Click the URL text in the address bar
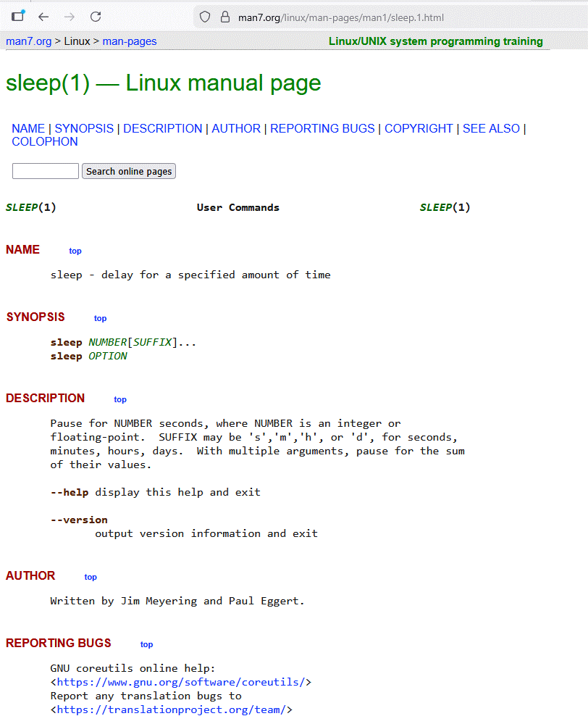Screen dimensions: 588x716 341,18
